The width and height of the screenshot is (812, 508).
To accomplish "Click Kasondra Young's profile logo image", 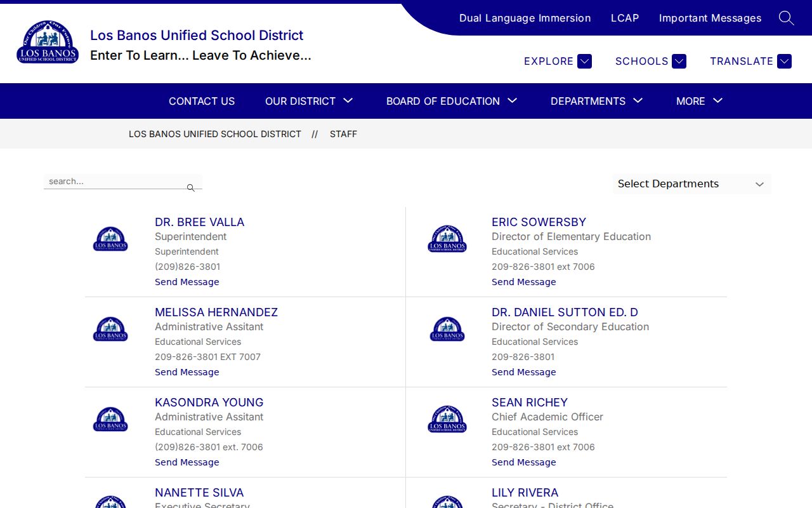I will click(110, 419).
